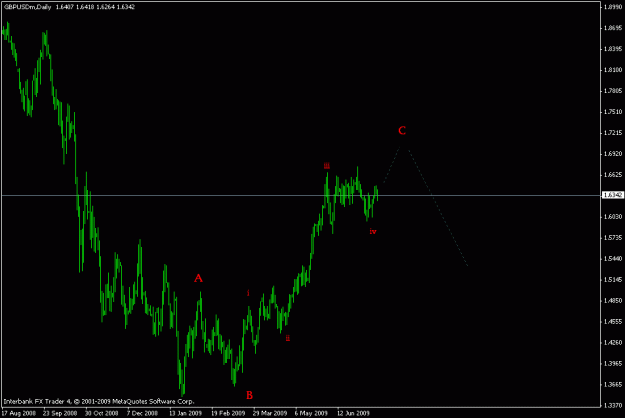This screenshot has height=418, width=625.
Task: Click the 1.3370 price axis label
Action: coord(613,406)
